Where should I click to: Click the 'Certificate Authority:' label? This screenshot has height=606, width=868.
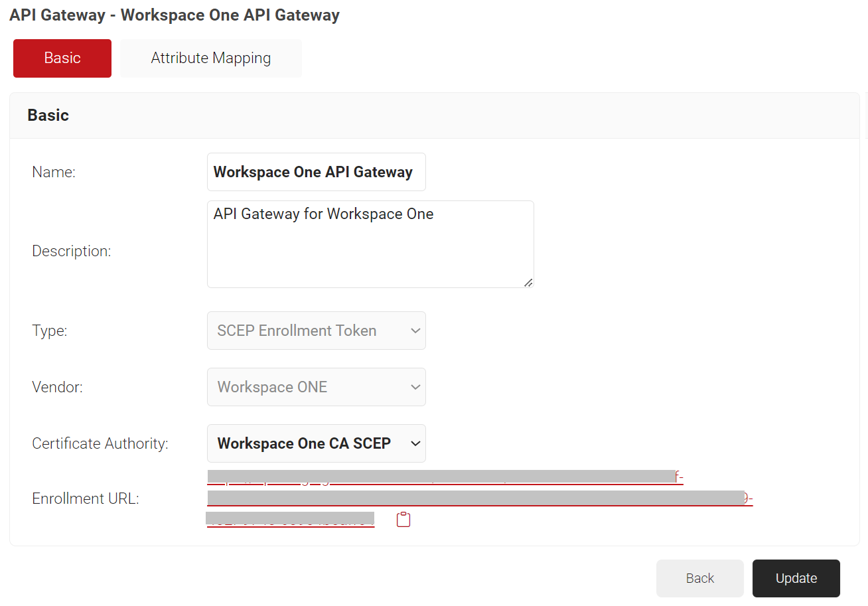[x=100, y=443]
